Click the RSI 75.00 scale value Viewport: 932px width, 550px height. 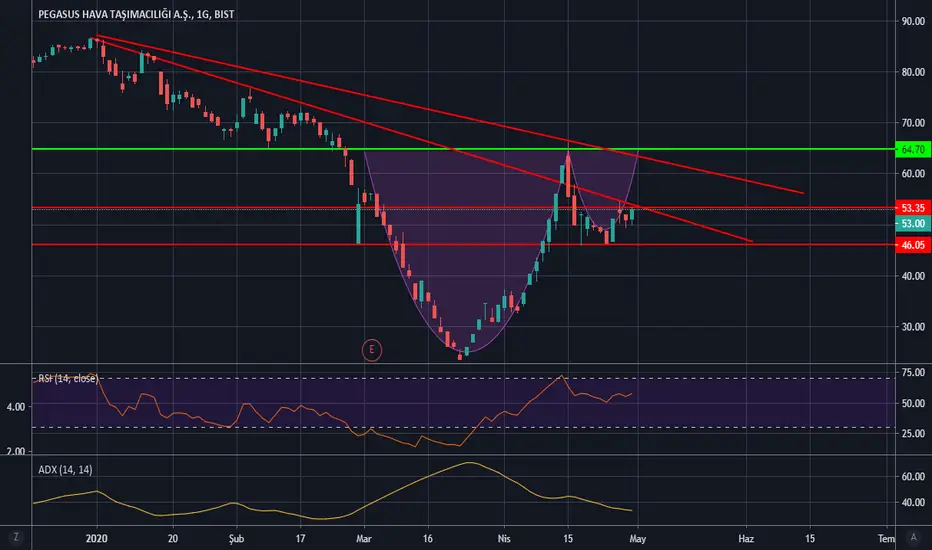(914, 372)
